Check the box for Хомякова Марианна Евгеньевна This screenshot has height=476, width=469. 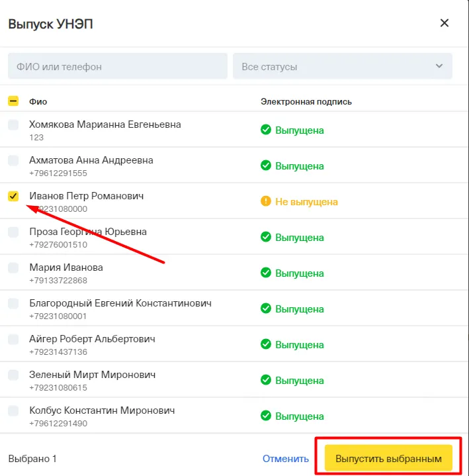[x=13, y=124]
